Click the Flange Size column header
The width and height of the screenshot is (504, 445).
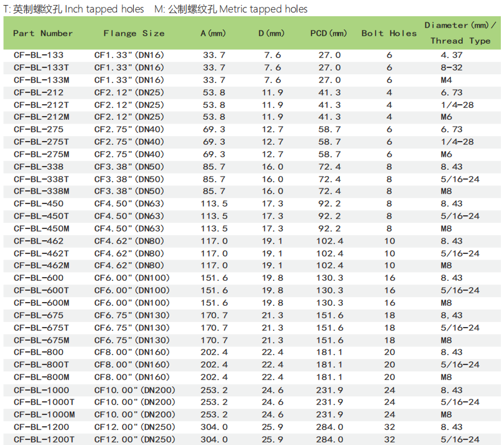tap(134, 33)
